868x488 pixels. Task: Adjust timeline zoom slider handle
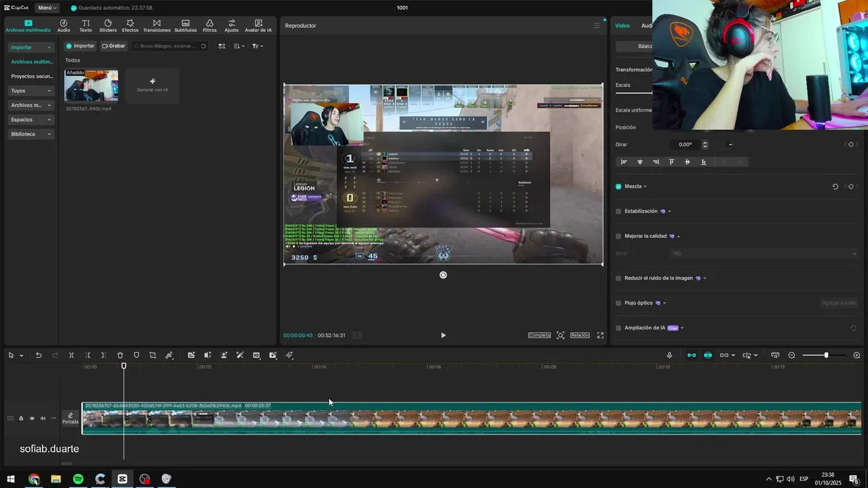(826, 355)
